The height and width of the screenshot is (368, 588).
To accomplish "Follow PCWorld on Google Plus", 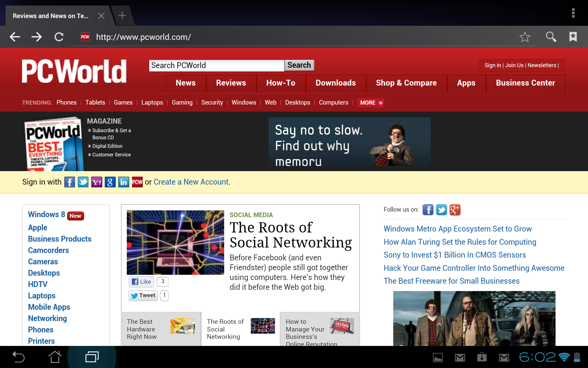I will coord(455,210).
